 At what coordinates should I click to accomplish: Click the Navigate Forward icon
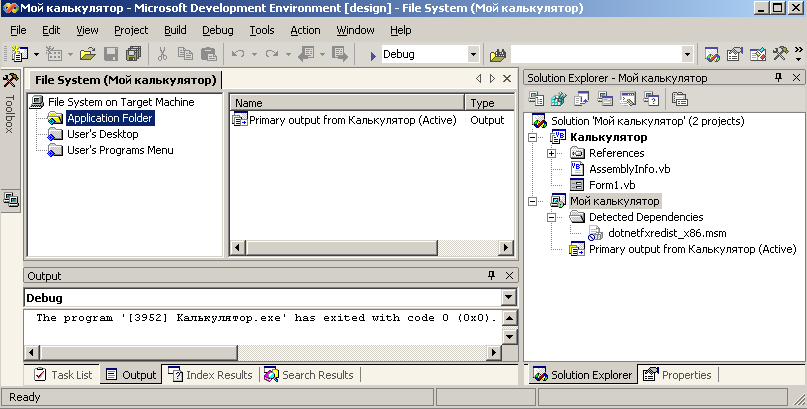340,54
